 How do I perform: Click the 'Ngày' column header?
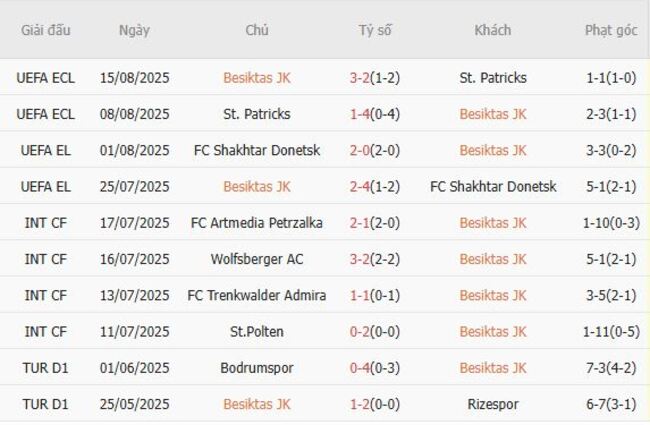(x=134, y=30)
